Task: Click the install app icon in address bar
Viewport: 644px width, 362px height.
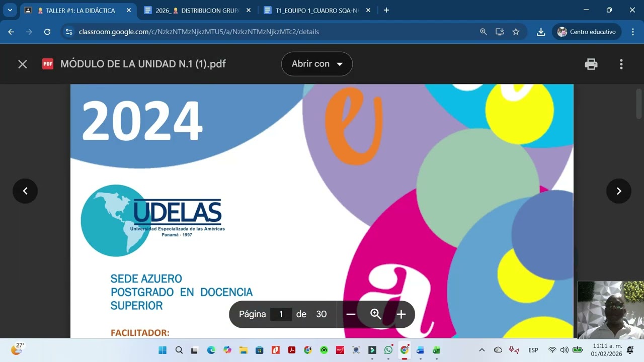Action: [x=500, y=32]
